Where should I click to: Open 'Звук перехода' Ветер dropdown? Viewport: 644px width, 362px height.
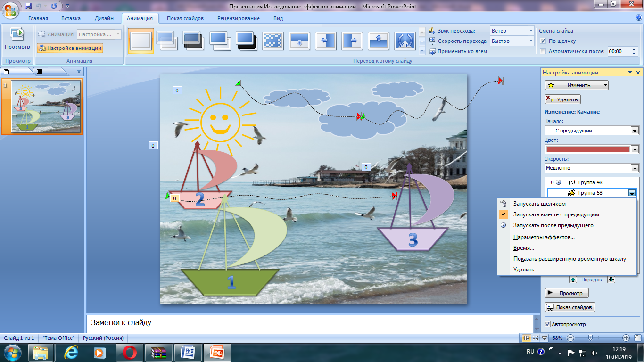coord(530,31)
